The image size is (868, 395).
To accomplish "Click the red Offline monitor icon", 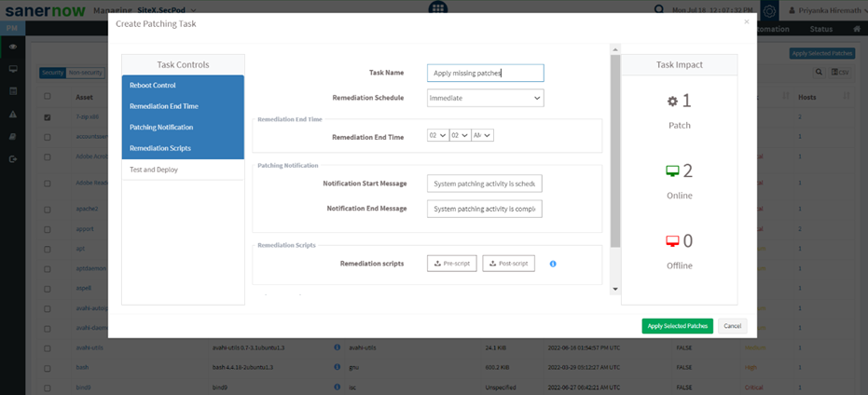I will [672, 241].
